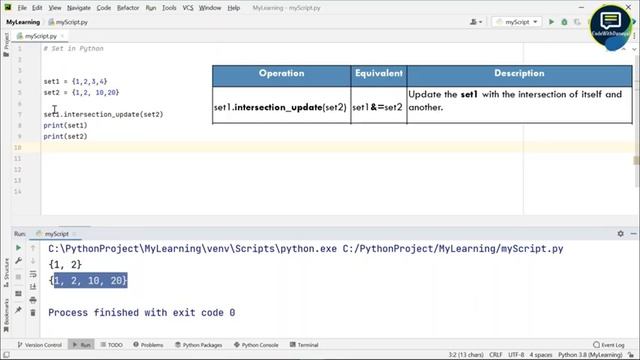This screenshot has height=360, width=640.
Task: Move up the stack trace arrow
Action: (x=33, y=248)
